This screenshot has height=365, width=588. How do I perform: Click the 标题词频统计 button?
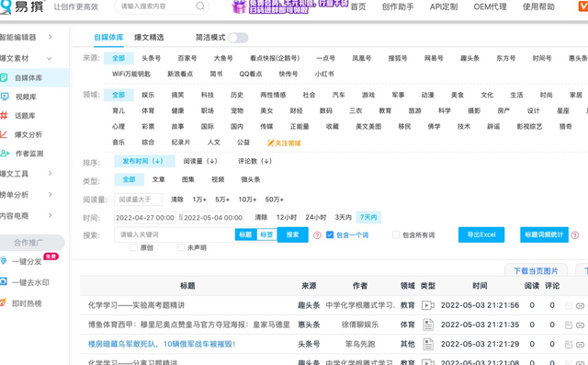click(x=544, y=234)
